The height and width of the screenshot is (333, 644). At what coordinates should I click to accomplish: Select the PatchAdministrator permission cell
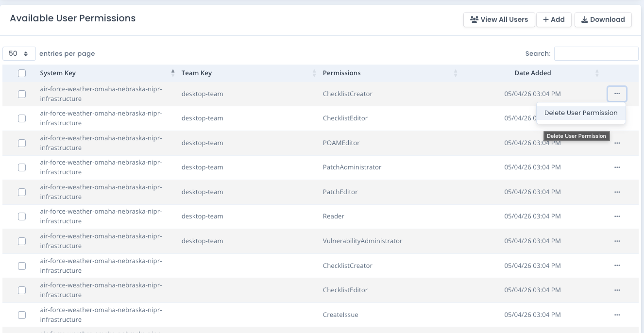coord(352,167)
